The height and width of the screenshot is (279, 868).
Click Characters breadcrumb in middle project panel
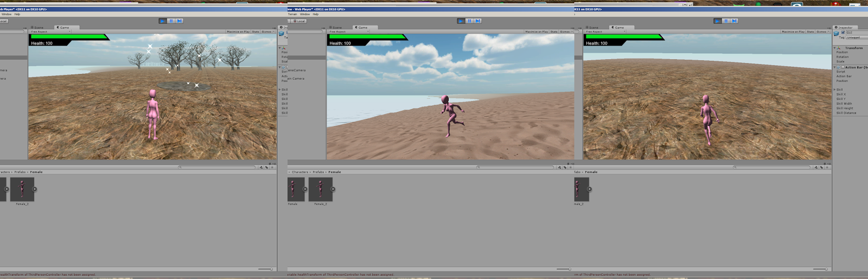300,172
